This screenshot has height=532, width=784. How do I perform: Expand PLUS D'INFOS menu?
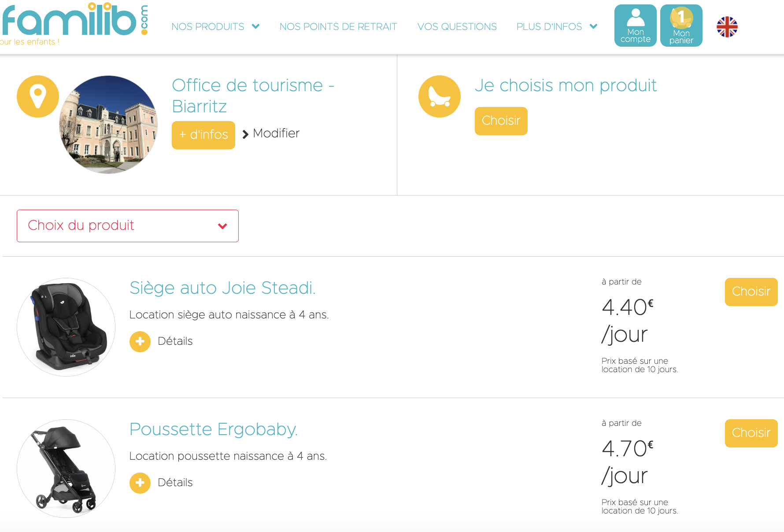tap(556, 27)
